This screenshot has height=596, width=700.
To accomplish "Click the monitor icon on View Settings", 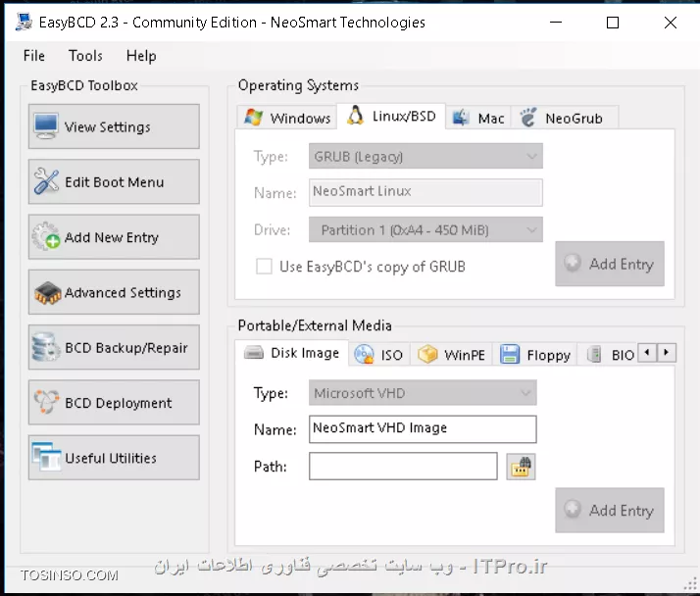I will click(46, 126).
